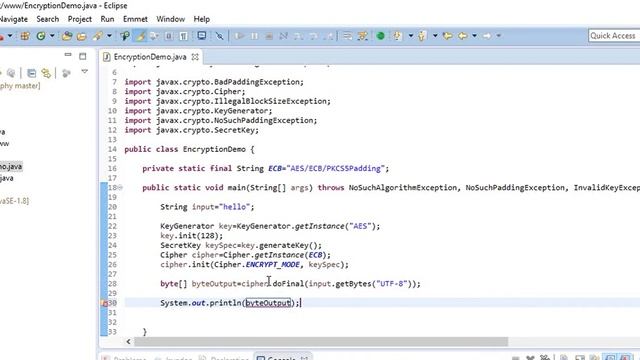Click the doFinal method call on line 28

point(288,284)
